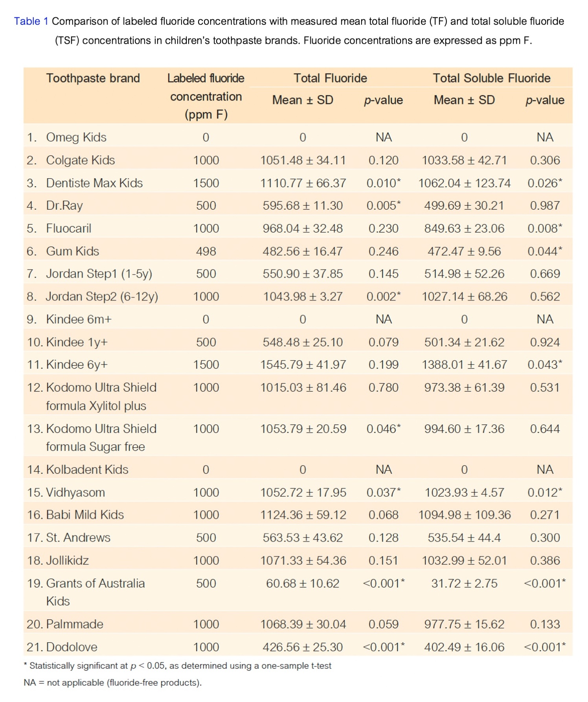Viewport: 588px width, 702px height.
Task: Select the Toothpaste brand column header
Action: [x=93, y=78]
